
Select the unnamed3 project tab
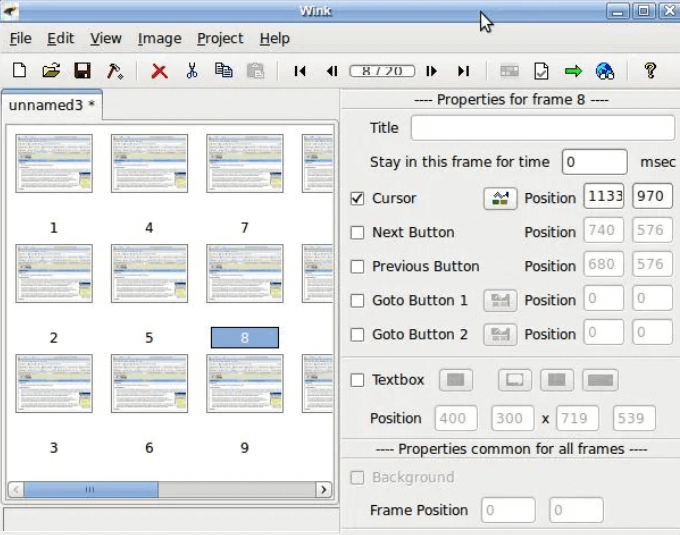pyautogui.click(x=51, y=104)
